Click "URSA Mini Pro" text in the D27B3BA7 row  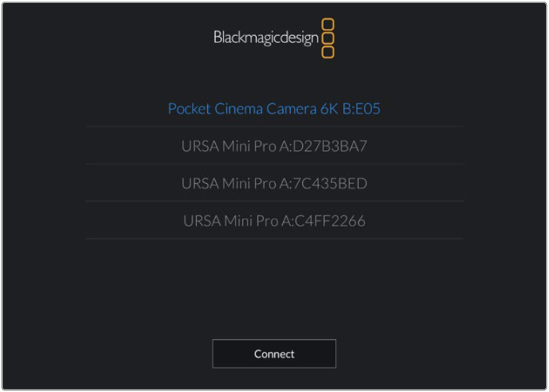click(x=229, y=146)
